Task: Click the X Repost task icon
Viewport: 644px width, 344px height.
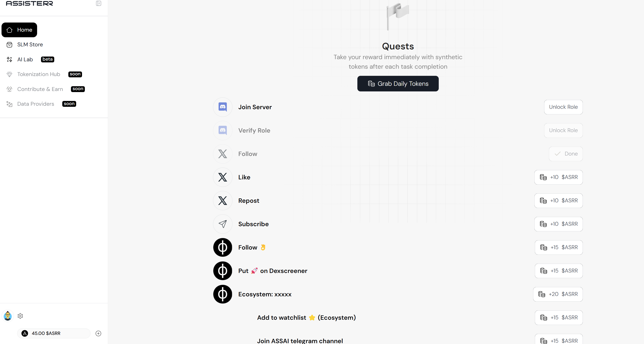Action: (x=222, y=200)
